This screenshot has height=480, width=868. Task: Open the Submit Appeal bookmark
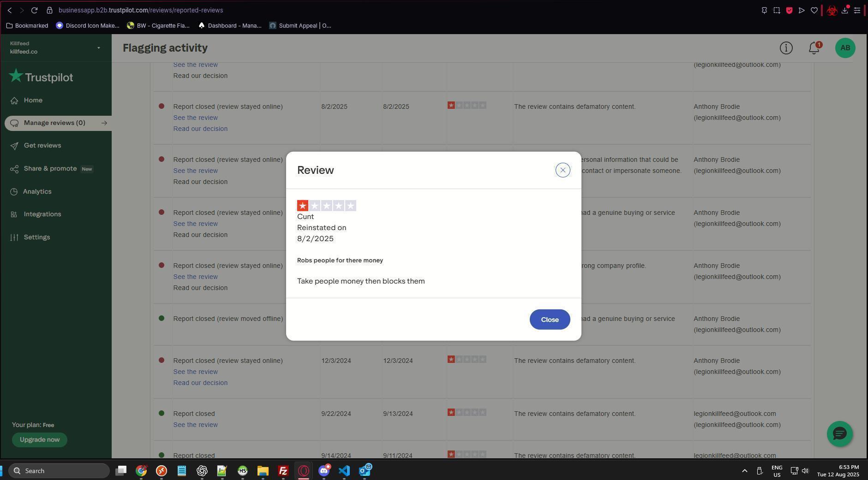(x=300, y=26)
